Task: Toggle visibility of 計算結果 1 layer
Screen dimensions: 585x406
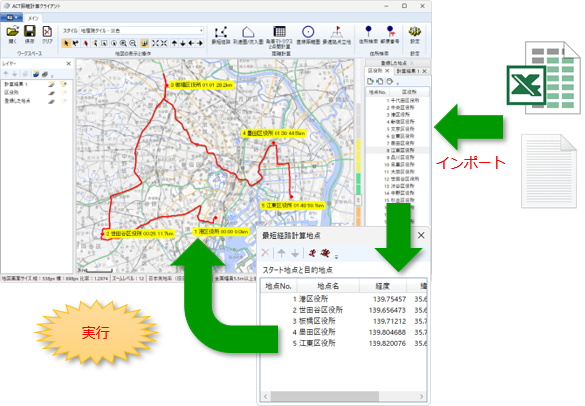Action: coord(51,84)
